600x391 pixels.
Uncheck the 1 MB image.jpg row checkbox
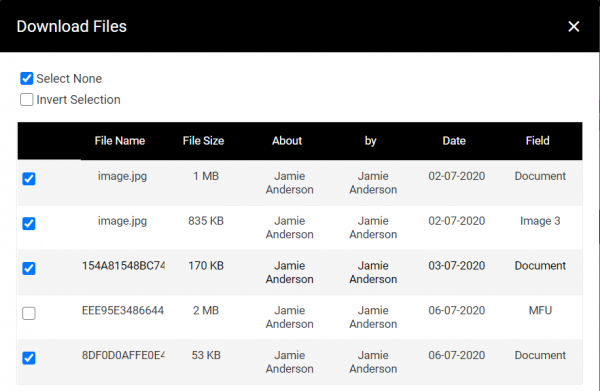29,179
